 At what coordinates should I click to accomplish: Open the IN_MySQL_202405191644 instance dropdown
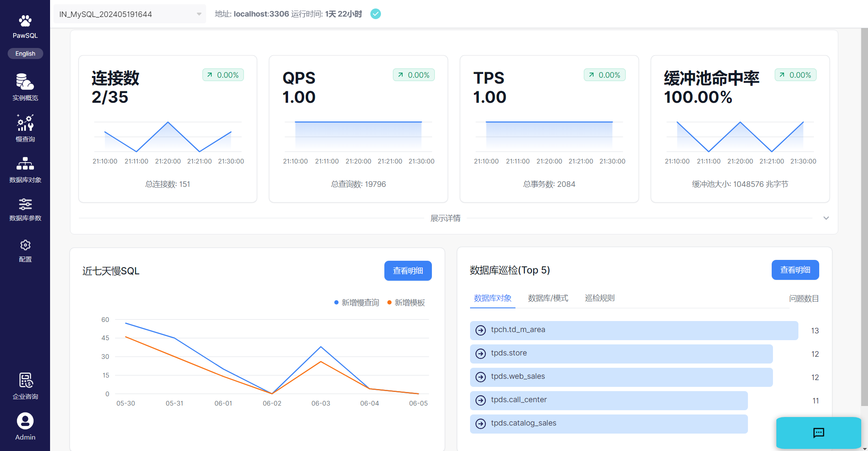coord(129,14)
